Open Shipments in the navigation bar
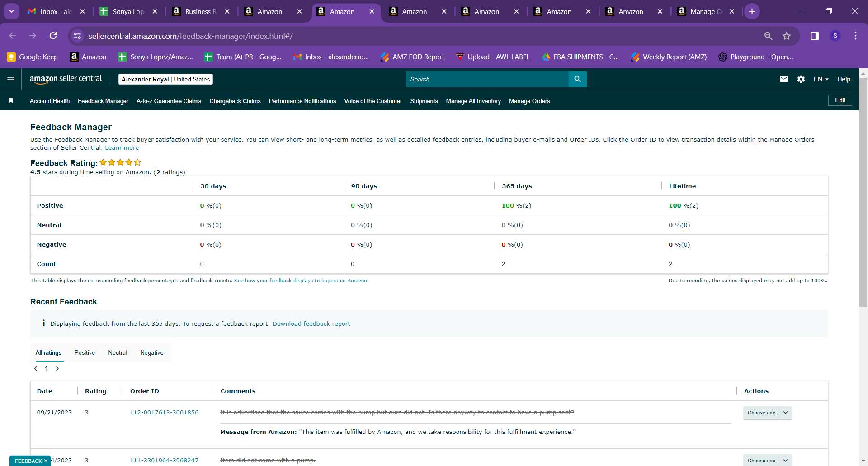The height and width of the screenshot is (466, 868). 424,101
